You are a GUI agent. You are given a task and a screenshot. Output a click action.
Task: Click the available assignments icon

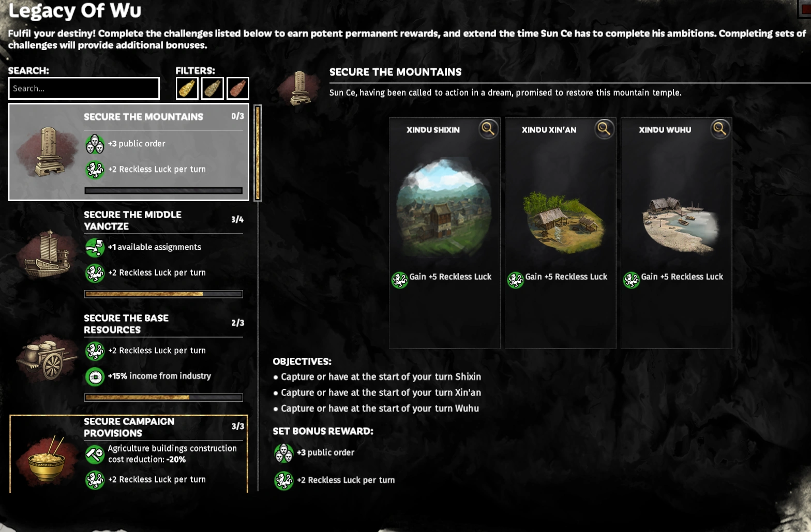[95, 247]
